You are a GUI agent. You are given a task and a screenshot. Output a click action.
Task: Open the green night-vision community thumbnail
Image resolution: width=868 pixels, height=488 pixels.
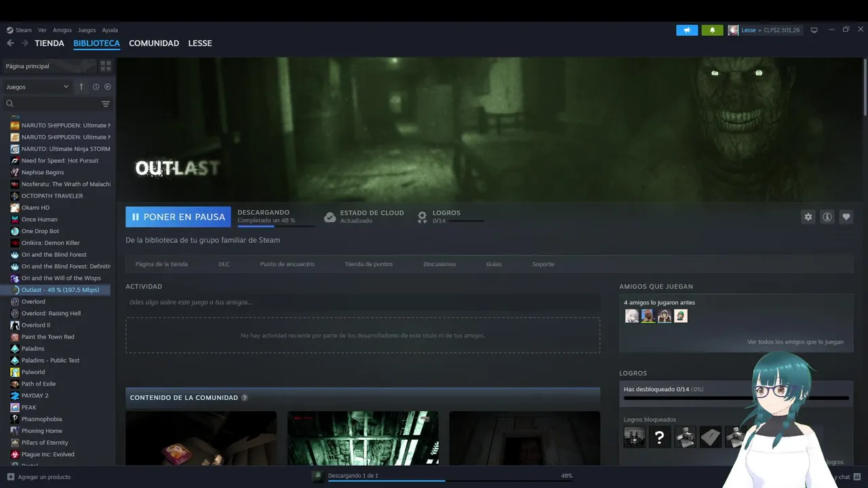(363, 439)
